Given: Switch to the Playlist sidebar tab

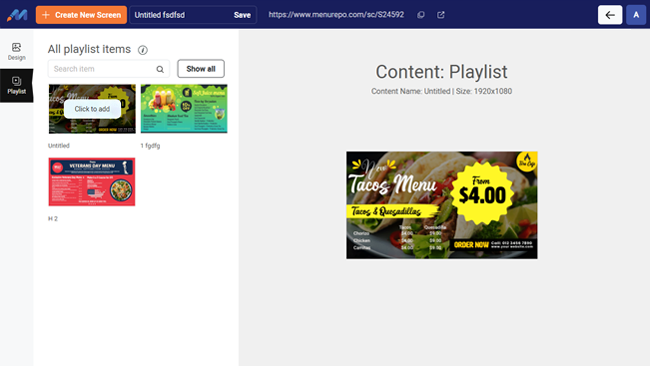Looking at the screenshot, I should (x=17, y=85).
